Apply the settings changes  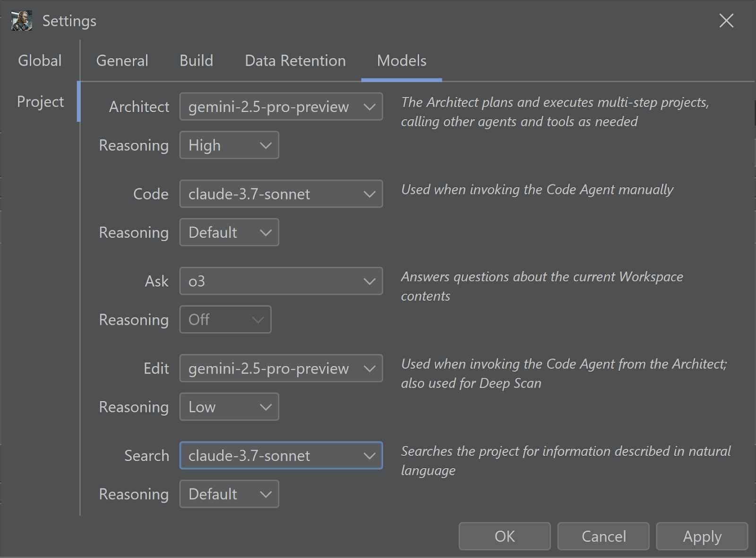click(702, 536)
